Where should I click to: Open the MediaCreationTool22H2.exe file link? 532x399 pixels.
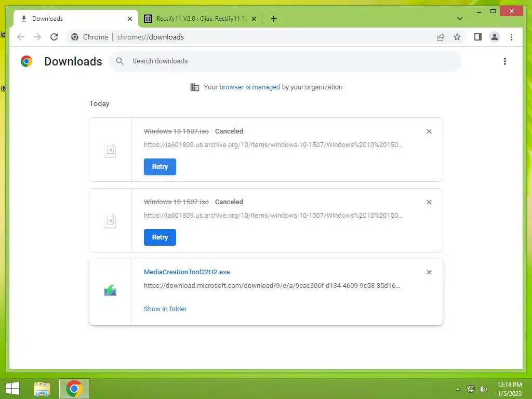pyautogui.click(x=187, y=272)
